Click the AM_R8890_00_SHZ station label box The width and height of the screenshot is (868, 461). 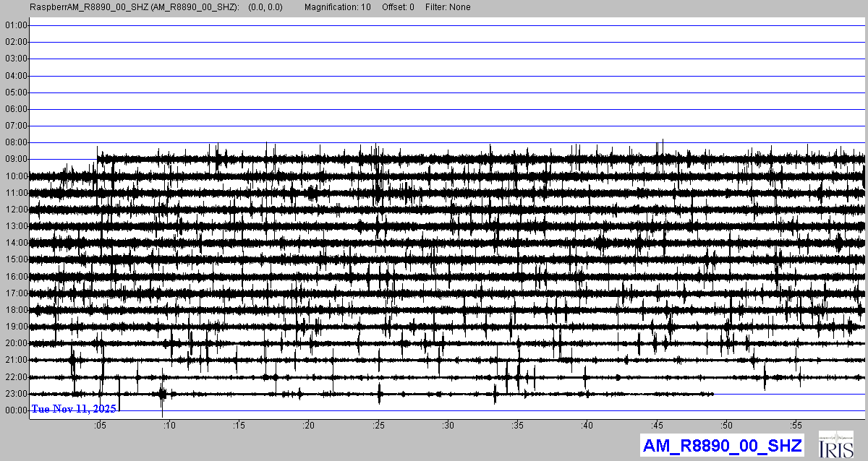[x=721, y=445]
